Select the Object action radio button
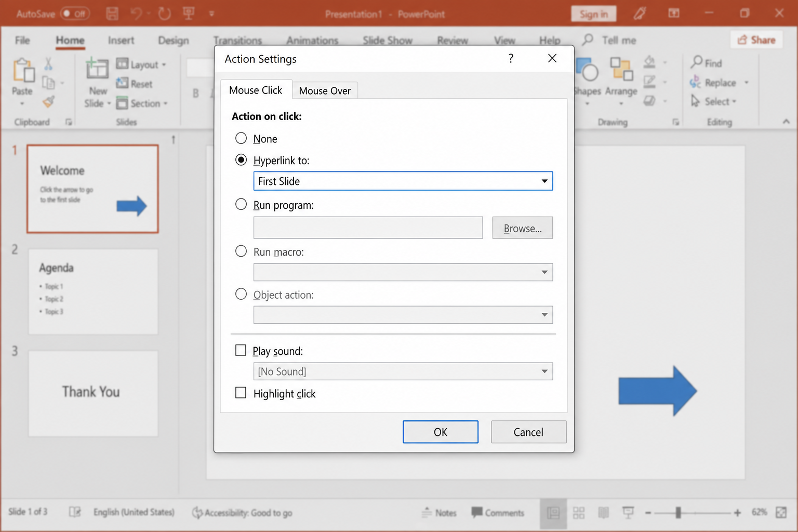Image resolution: width=798 pixels, height=532 pixels. click(x=241, y=294)
